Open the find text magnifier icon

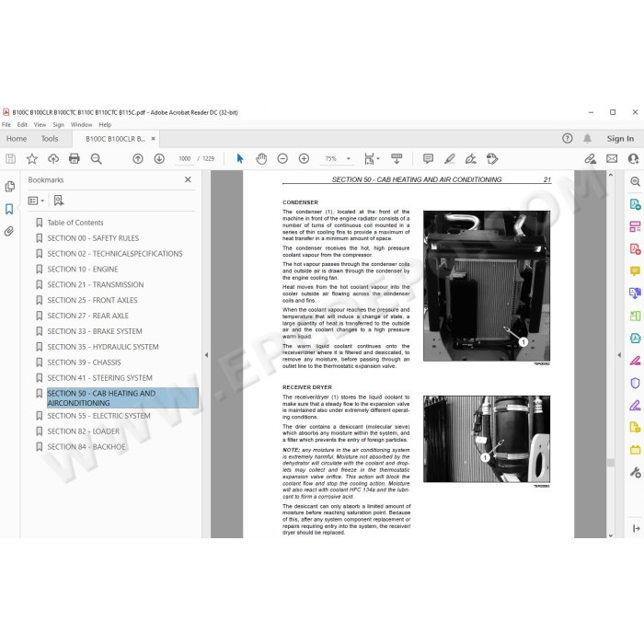click(x=96, y=158)
